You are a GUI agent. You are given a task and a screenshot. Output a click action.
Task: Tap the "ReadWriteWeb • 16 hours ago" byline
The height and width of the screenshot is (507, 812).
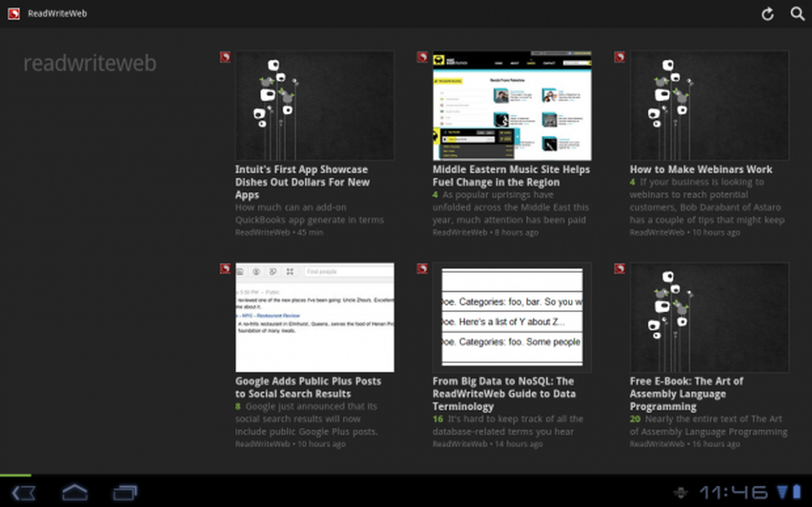tap(685, 444)
